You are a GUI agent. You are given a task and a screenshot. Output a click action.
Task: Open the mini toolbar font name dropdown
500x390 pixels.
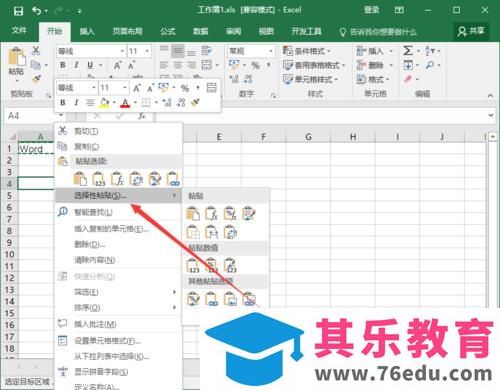click(x=94, y=88)
